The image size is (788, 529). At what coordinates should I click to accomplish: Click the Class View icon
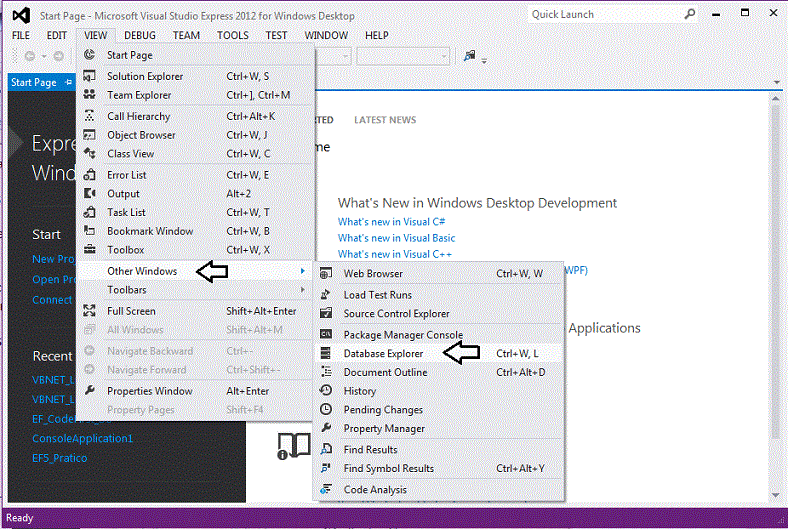click(89, 153)
